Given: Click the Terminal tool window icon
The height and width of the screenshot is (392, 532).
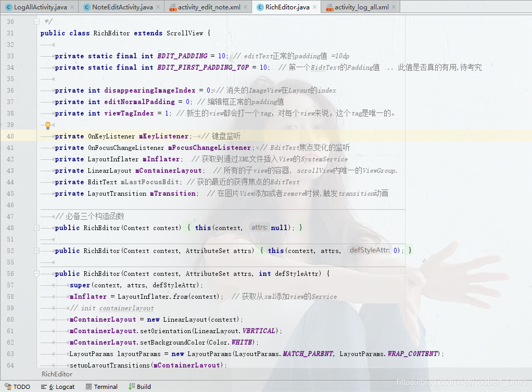Looking at the screenshot, I should pyautogui.click(x=88, y=386).
